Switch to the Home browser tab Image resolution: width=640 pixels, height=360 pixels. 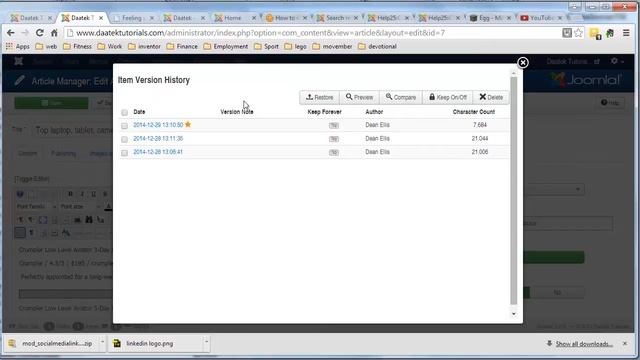point(233,18)
